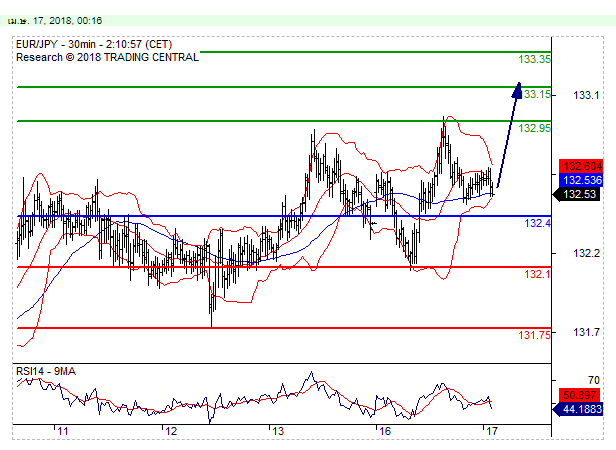Click the RSI 70 level label

click(x=594, y=380)
